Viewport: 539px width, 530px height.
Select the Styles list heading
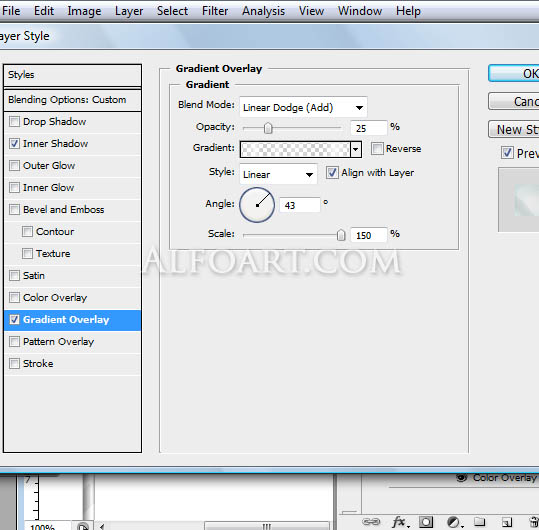tap(73, 75)
